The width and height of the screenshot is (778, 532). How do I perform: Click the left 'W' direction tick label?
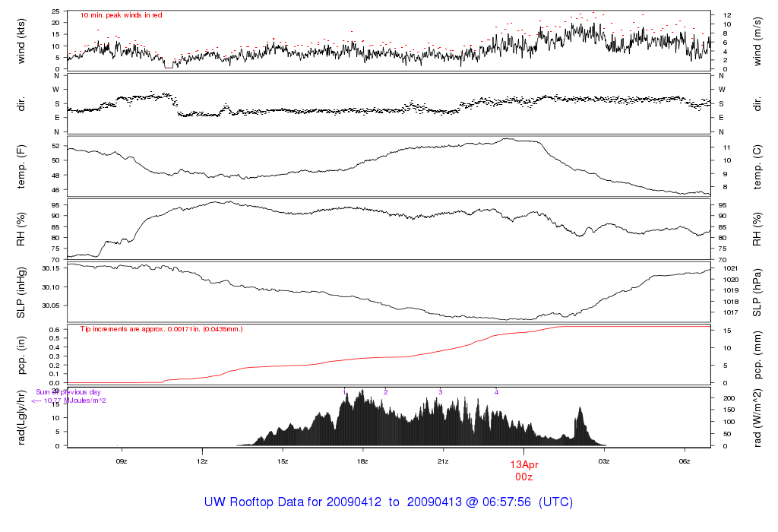pyautogui.click(x=56, y=90)
